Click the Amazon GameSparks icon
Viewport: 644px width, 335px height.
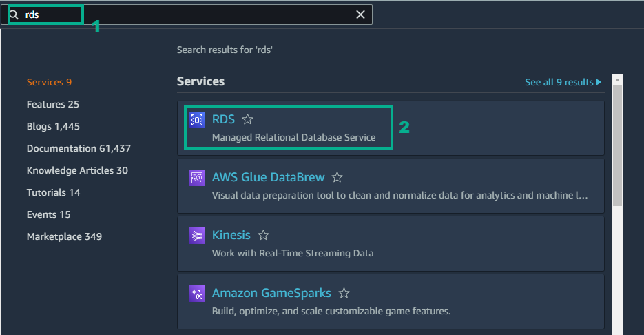197,294
